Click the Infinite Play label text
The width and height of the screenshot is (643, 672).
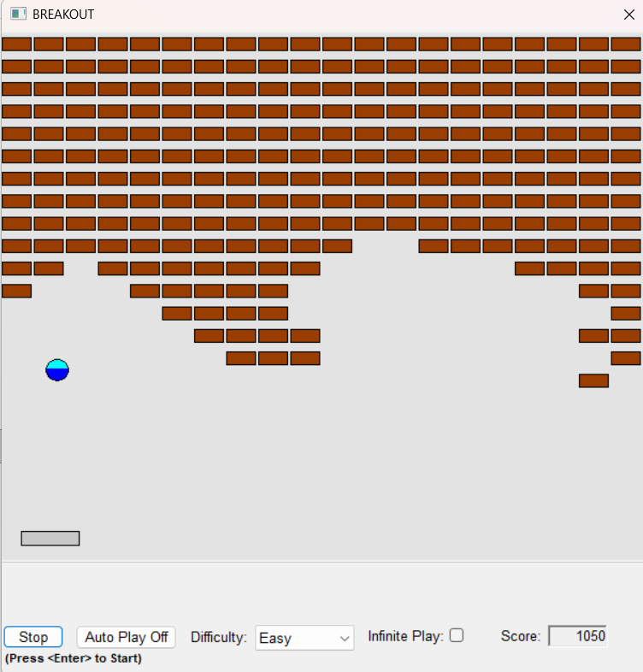tap(405, 636)
